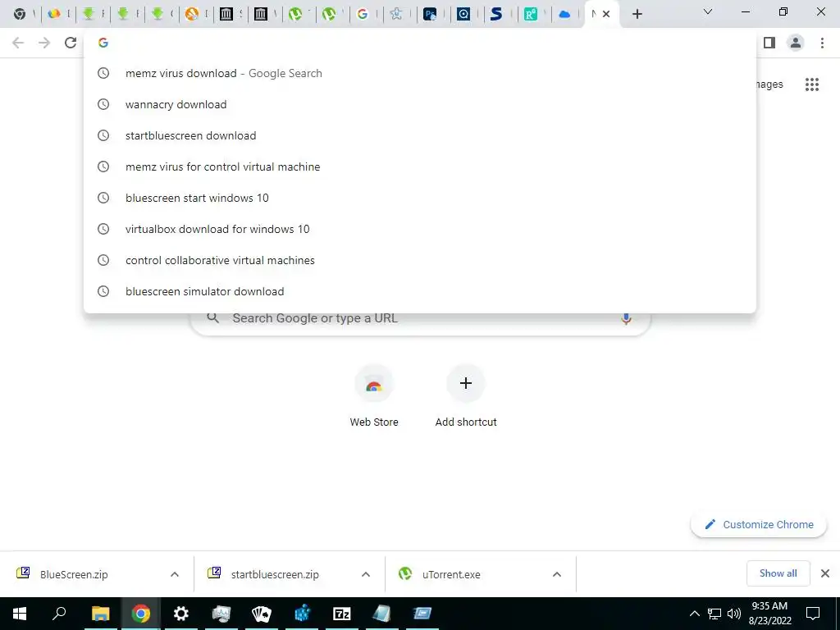Screen dimensions: 840x630
Task: Open the notification center icon
Action: [x=813, y=614]
